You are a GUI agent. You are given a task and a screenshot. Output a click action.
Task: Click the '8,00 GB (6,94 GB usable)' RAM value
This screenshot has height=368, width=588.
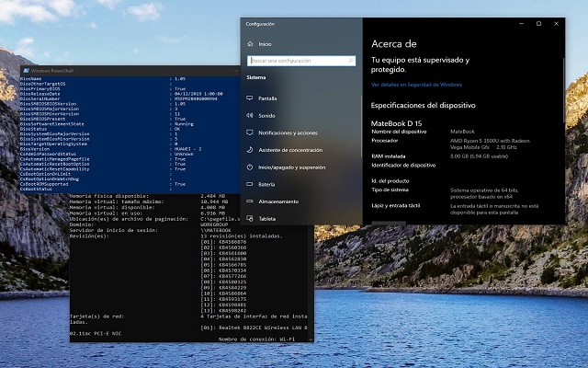[479, 156]
